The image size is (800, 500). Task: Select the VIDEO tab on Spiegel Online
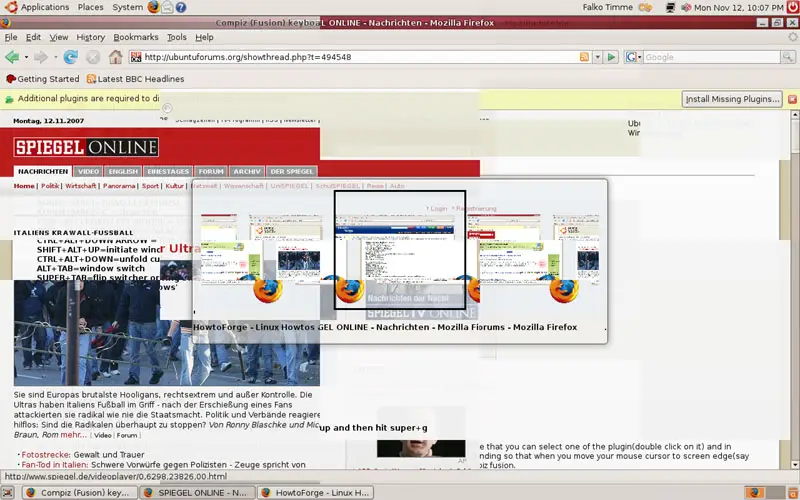[88, 171]
